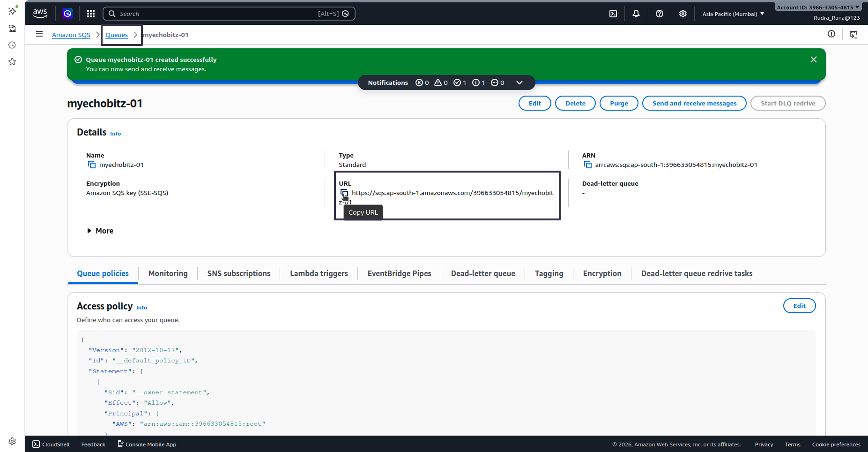Switch to the SNS subscriptions tab
Viewport: 868px width, 452px height.
tap(239, 273)
